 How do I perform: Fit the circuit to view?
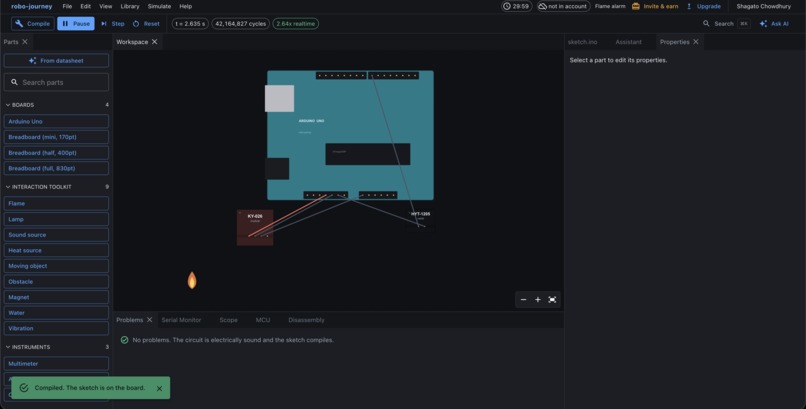[552, 300]
